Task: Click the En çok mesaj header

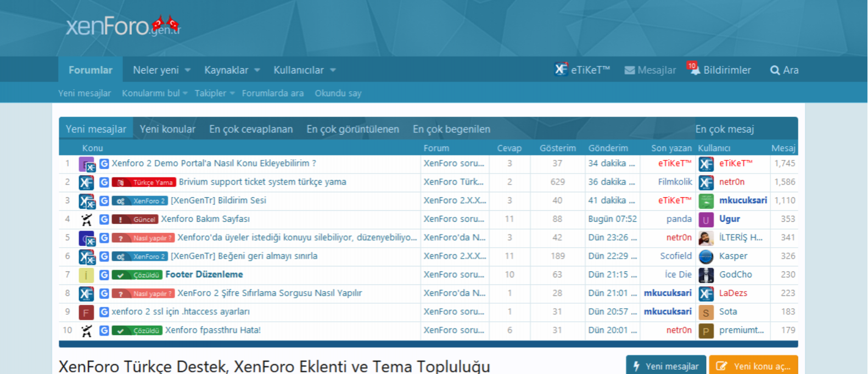Action: coord(724,129)
